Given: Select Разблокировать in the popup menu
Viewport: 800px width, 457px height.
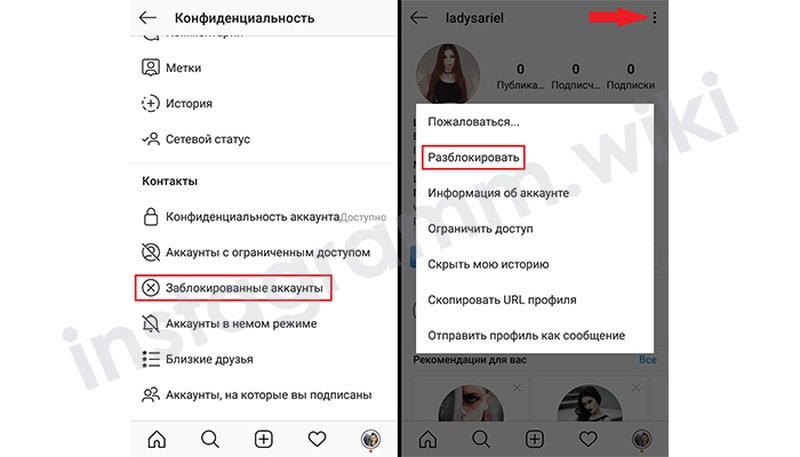Looking at the screenshot, I should pos(473,157).
